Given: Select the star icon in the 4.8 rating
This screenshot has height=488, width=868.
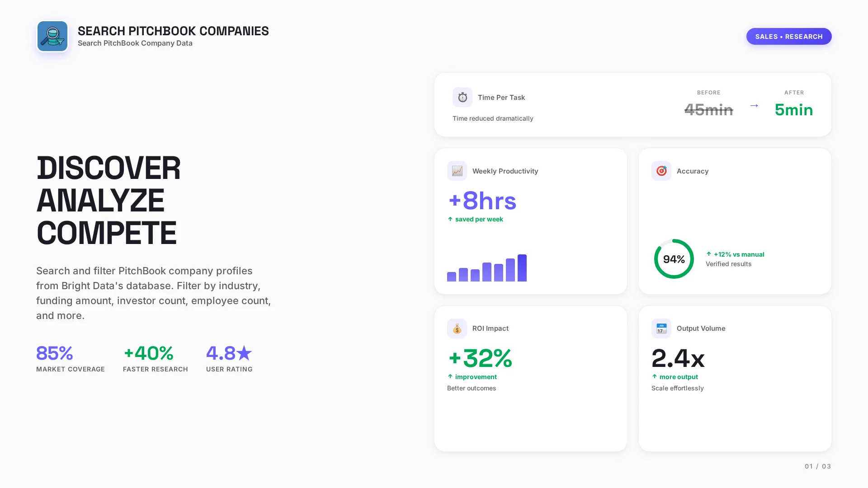Looking at the screenshot, I should point(244,353).
